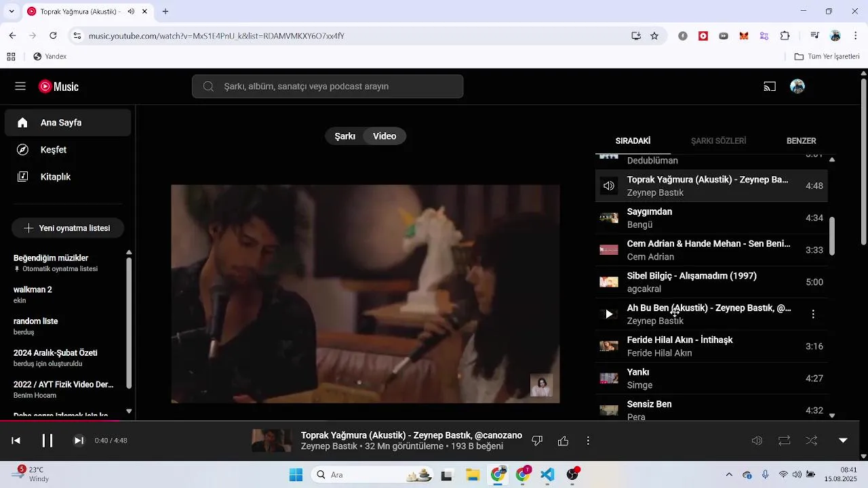Like the current song

563,441
